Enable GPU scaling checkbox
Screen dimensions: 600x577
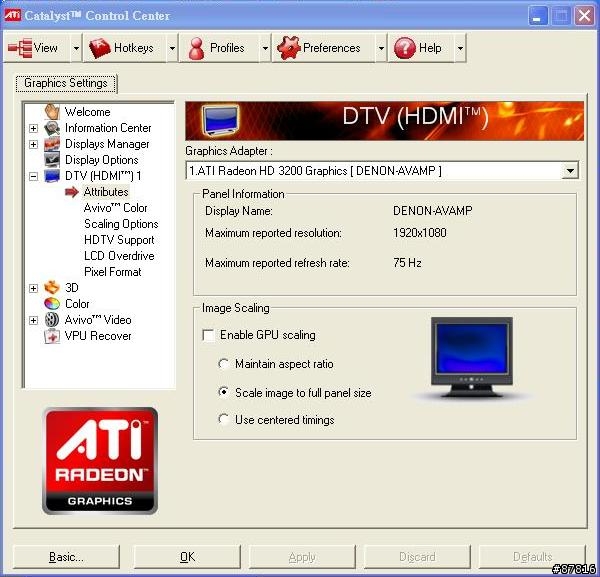click(x=209, y=336)
